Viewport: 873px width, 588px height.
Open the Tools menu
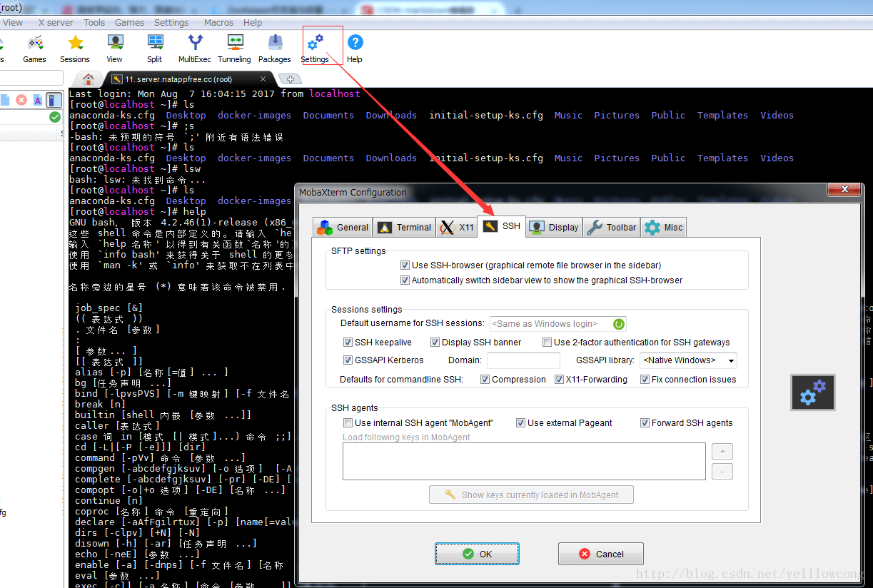94,23
